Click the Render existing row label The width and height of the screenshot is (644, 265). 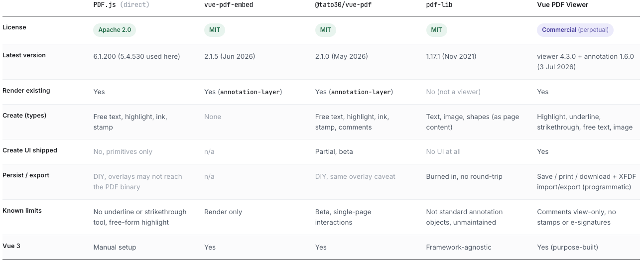26,90
